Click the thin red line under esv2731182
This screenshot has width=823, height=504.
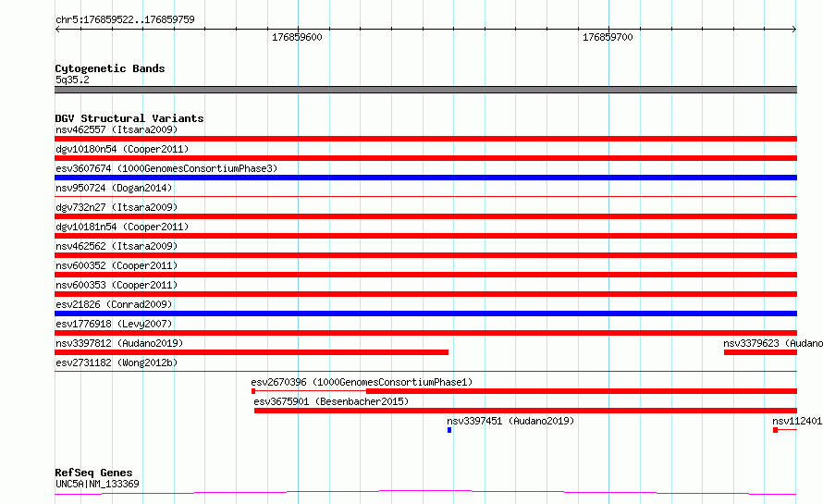click(x=425, y=372)
